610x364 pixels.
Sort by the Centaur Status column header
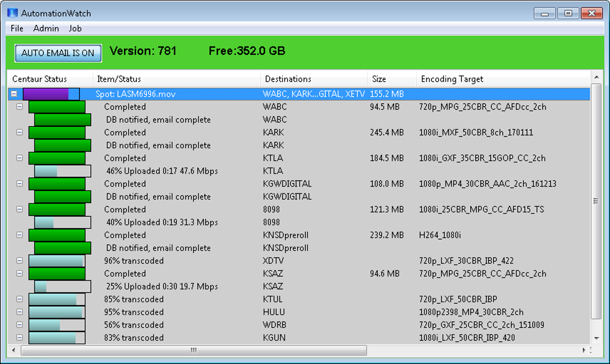point(50,79)
